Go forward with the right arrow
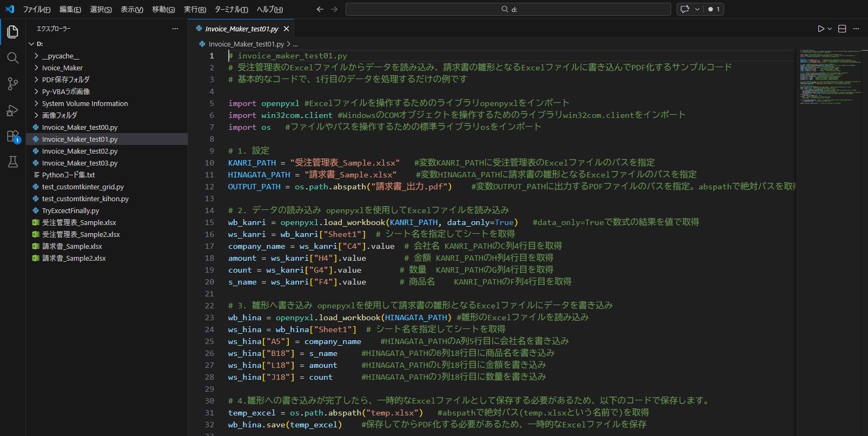The width and height of the screenshot is (868, 436). tap(334, 9)
